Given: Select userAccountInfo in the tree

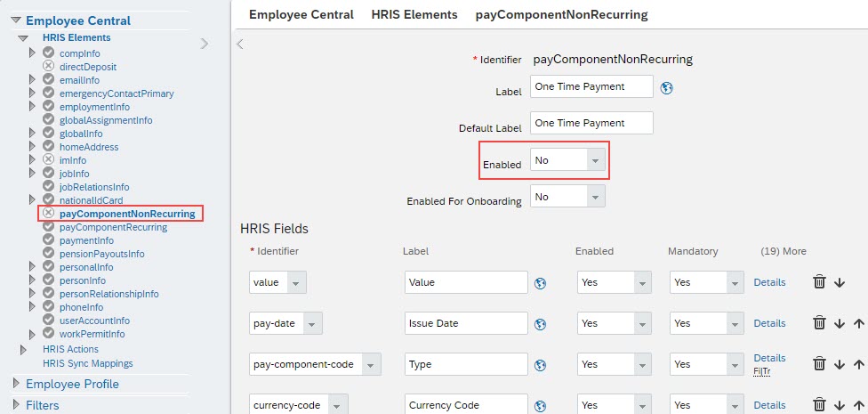Looking at the screenshot, I should point(94,321).
